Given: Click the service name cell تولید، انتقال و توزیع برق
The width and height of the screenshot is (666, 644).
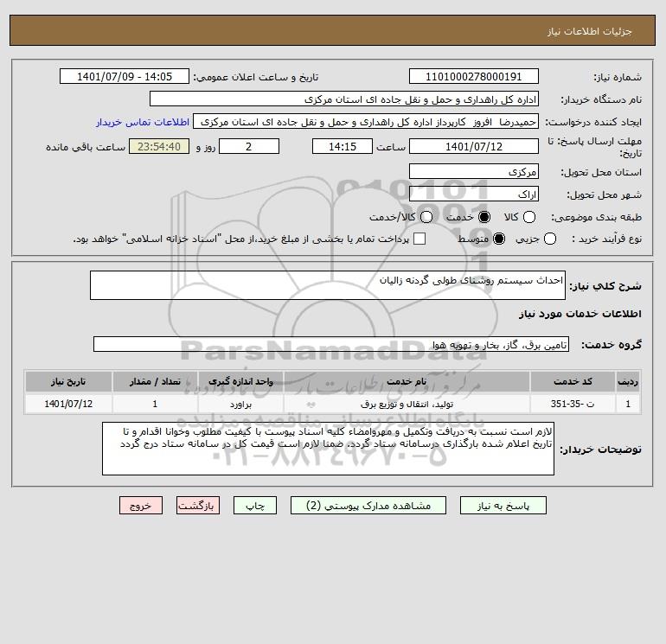Looking at the screenshot, I should pyautogui.click(x=407, y=404).
